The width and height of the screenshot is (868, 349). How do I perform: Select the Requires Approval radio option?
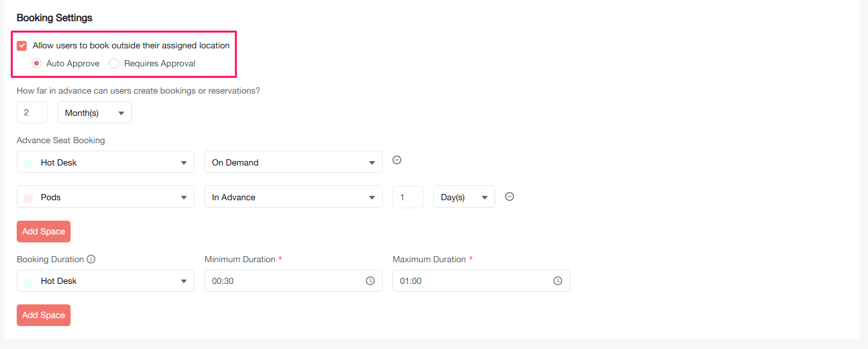[114, 63]
